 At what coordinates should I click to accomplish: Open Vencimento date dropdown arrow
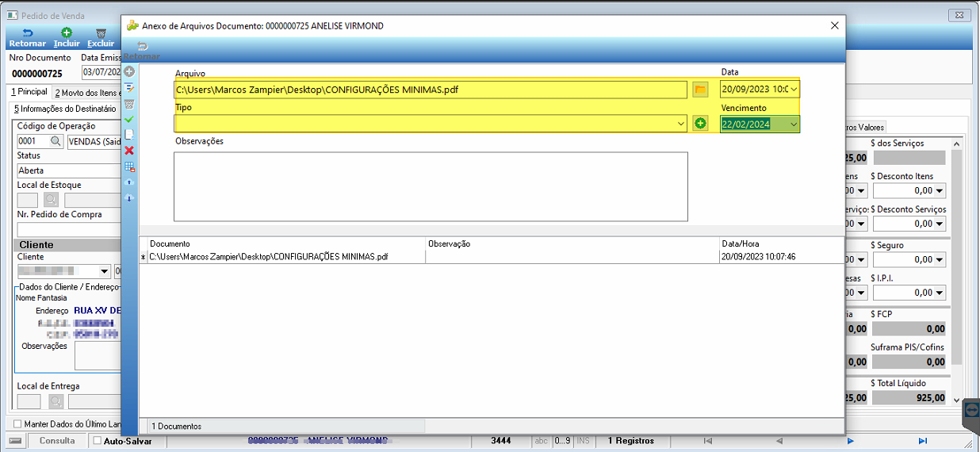[794, 124]
